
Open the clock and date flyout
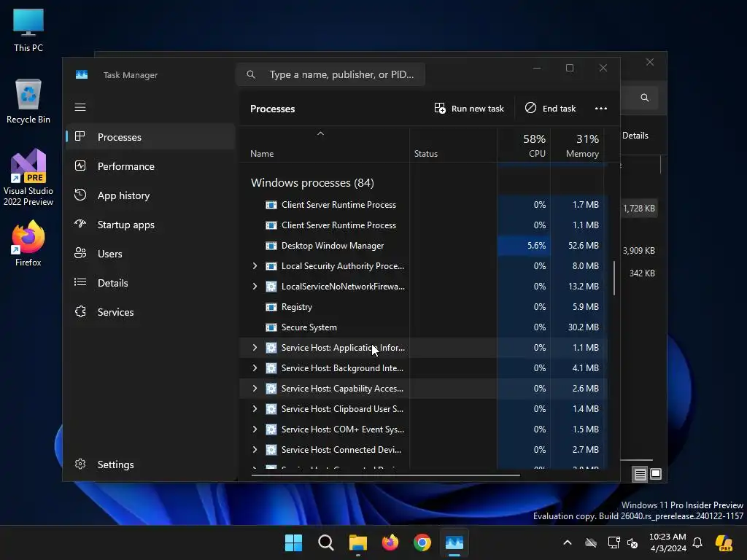click(x=668, y=542)
